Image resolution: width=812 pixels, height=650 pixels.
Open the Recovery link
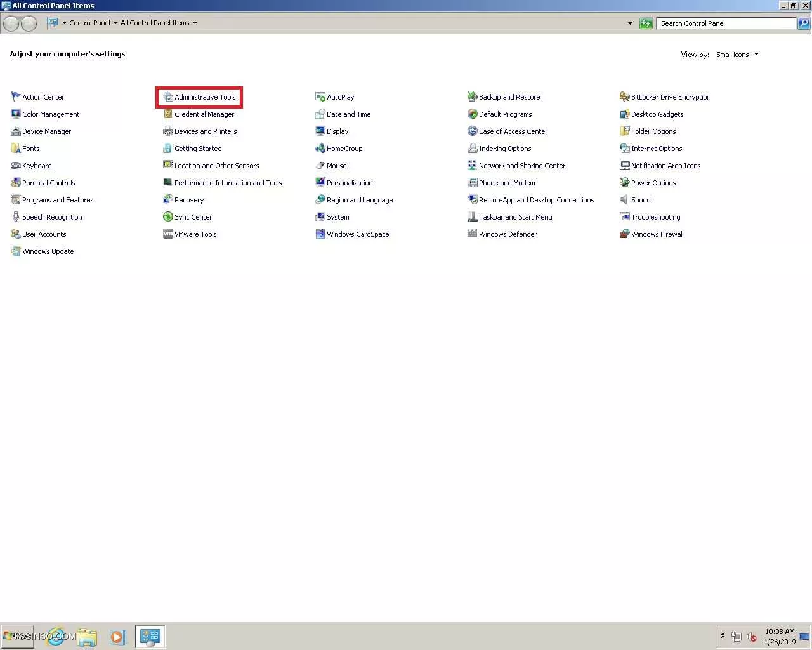[189, 200]
